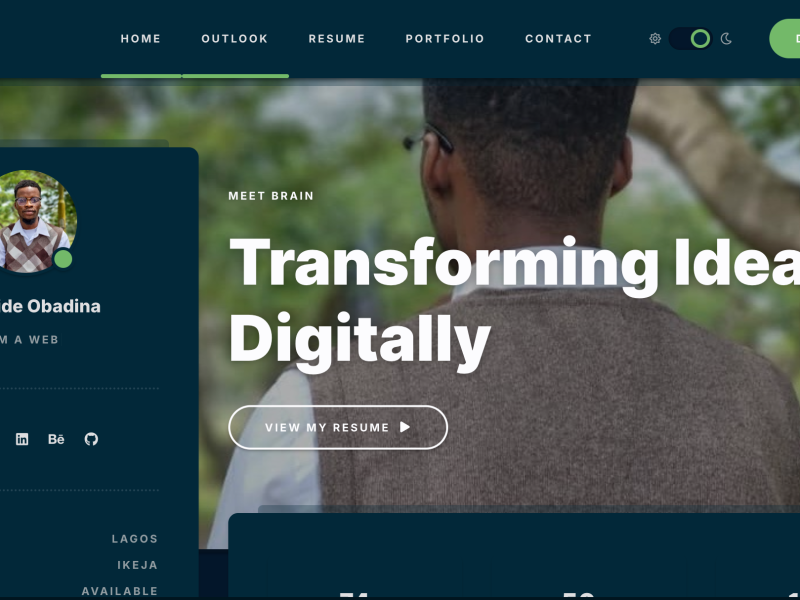Screen dimensions: 800x600
Task: Open the GitHub profile icon
Action: point(91,439)
